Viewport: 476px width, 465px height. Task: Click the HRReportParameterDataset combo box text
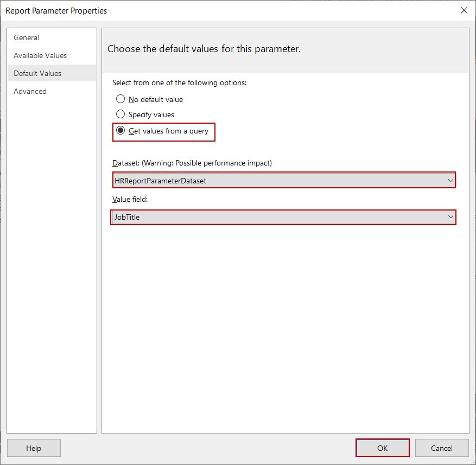coord(161,181)
